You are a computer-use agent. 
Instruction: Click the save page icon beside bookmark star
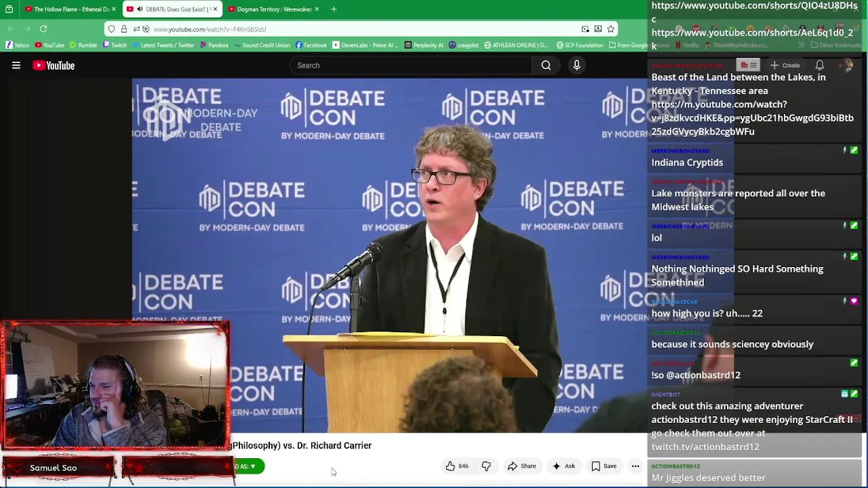[x=598, y=29]
